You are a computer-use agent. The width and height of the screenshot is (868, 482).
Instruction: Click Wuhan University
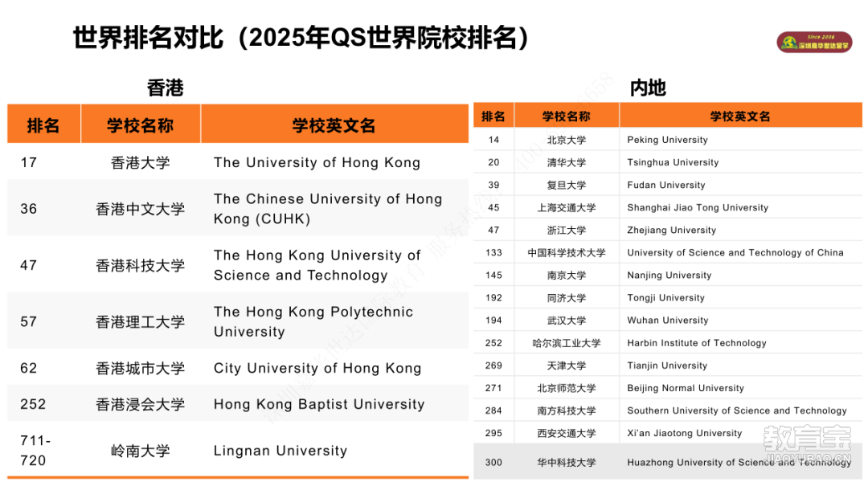point(668,321)
